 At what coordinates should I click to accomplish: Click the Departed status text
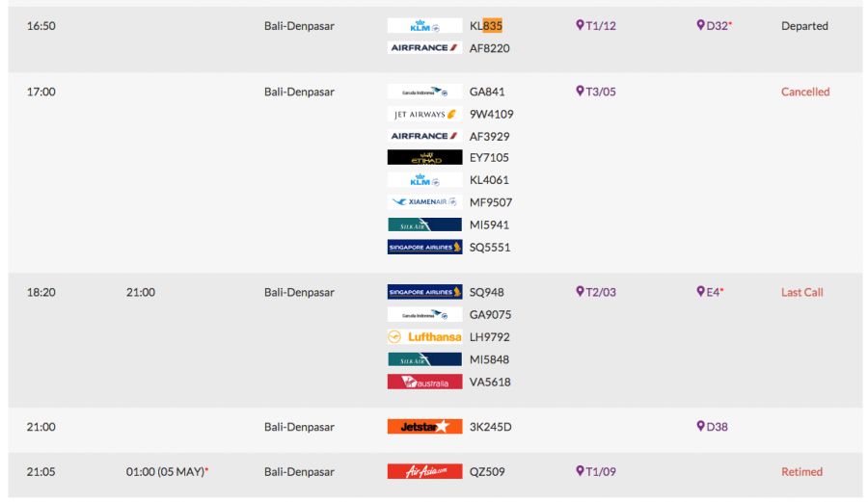tap(805, 26)
